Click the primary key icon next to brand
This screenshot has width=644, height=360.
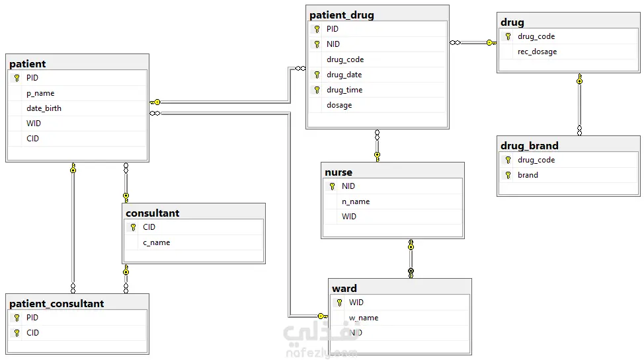pos(508,175)
